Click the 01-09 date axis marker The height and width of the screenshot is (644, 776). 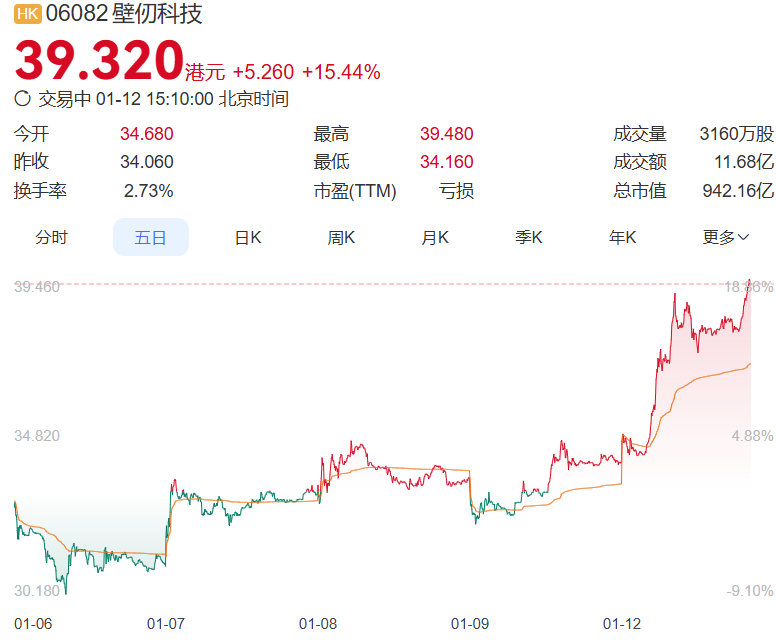[x=470, y=624]
